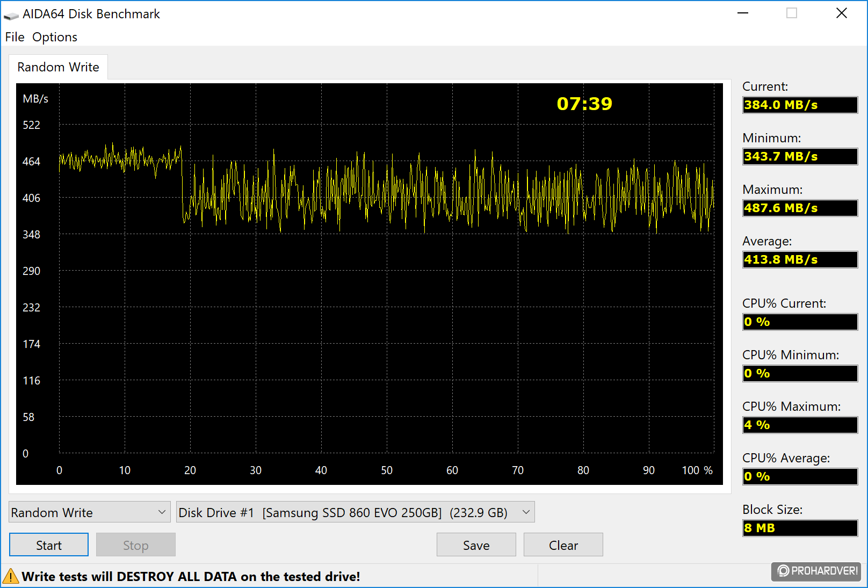Close the AIDA64 Disk Benchmark window
This screenshot has width=868, height=588.
[x=842, y=13]
